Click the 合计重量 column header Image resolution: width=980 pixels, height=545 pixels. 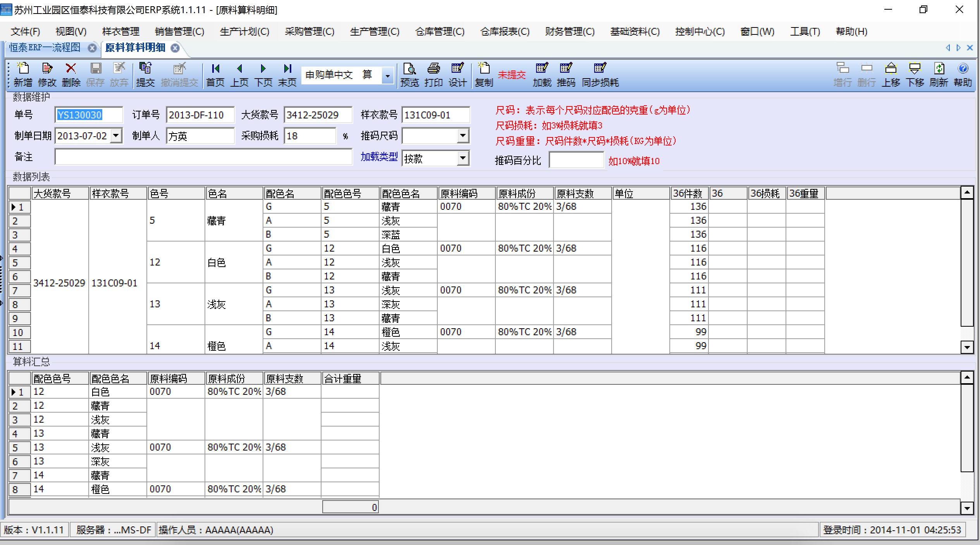click(350, 378)
